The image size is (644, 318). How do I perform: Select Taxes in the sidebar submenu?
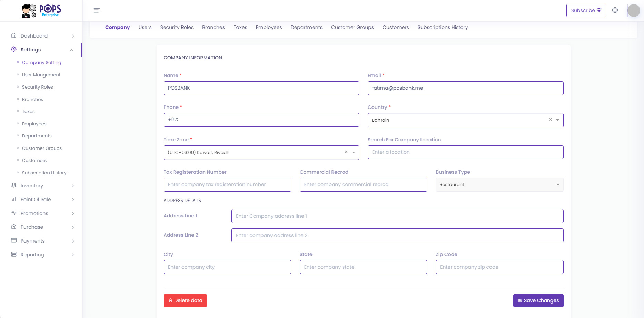point(28,111)
